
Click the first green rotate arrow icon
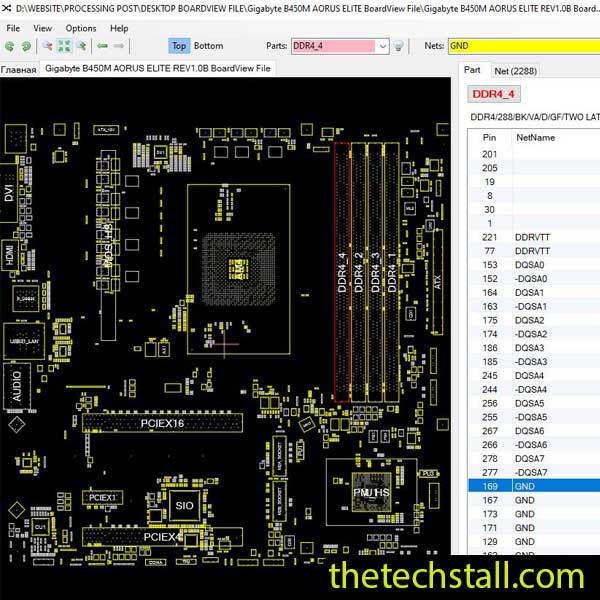10,46
